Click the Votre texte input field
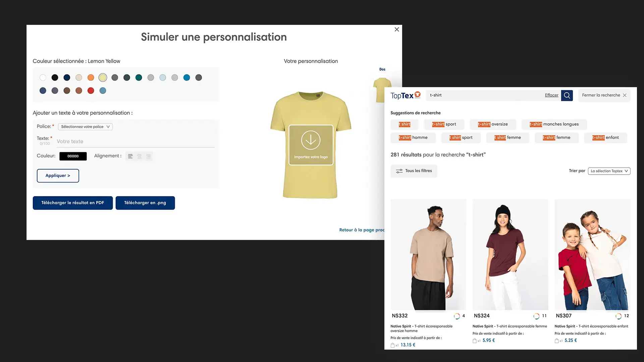 [136, 142]
